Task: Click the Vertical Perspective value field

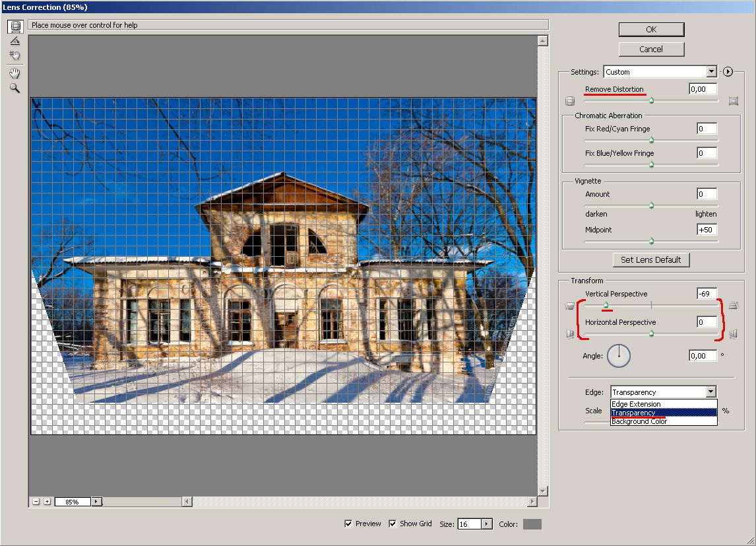Action: pyautogui.click(x=707, y=294)
